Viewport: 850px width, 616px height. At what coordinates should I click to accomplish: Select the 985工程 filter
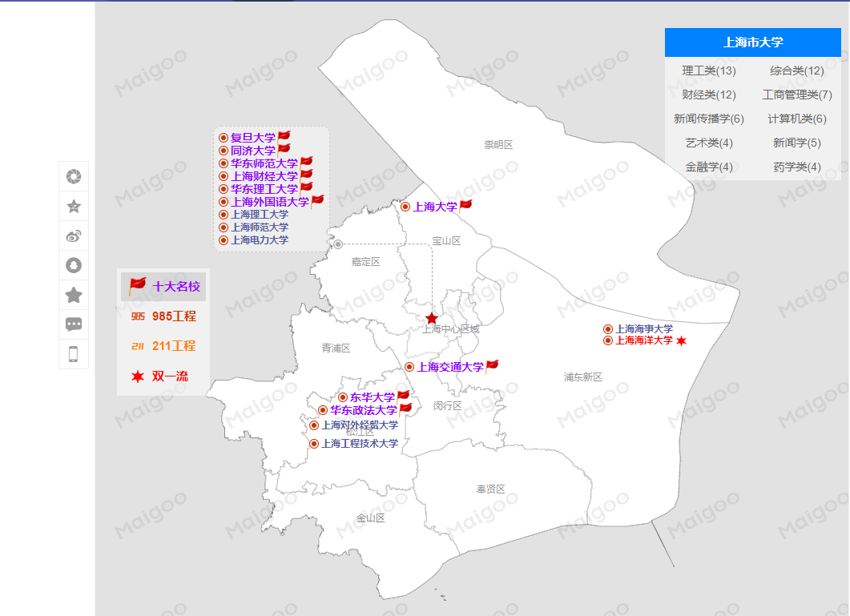pyautogui.click(x=163, y=316)
